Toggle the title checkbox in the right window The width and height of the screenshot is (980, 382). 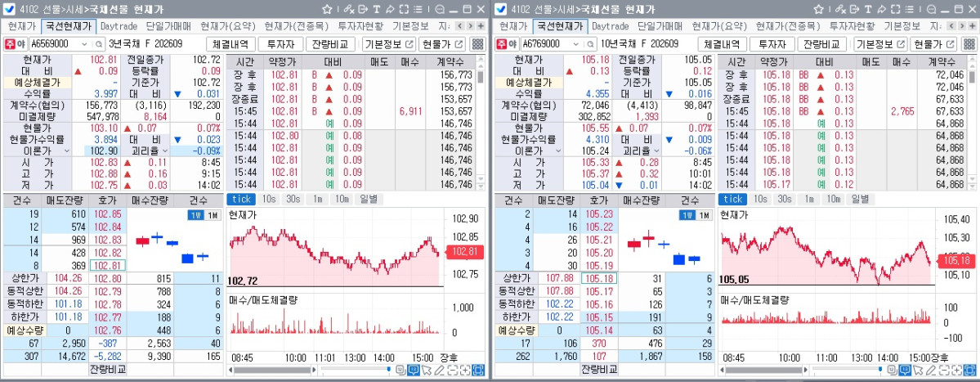501,9
